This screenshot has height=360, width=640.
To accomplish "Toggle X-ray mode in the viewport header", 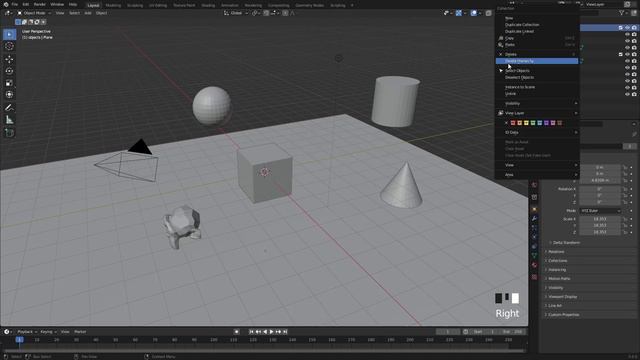I will pyautogui.click(x=489, y=13).
